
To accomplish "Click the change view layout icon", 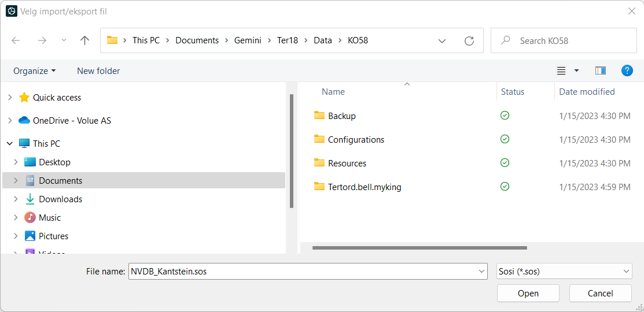I will (561, 70).
